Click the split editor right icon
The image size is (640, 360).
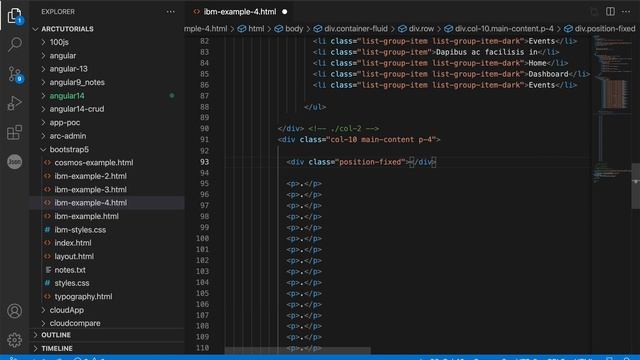point(610,11)
